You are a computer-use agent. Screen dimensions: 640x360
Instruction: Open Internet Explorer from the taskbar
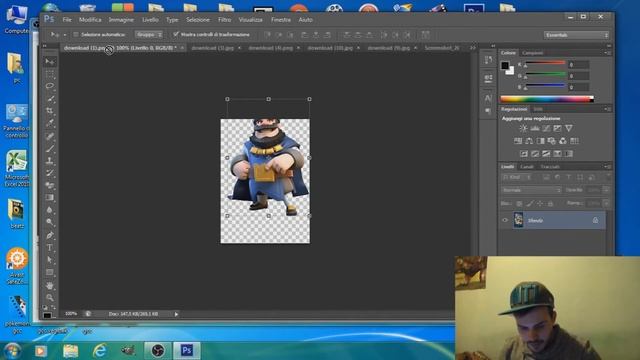pyautogui.click(x=100, y=350)
